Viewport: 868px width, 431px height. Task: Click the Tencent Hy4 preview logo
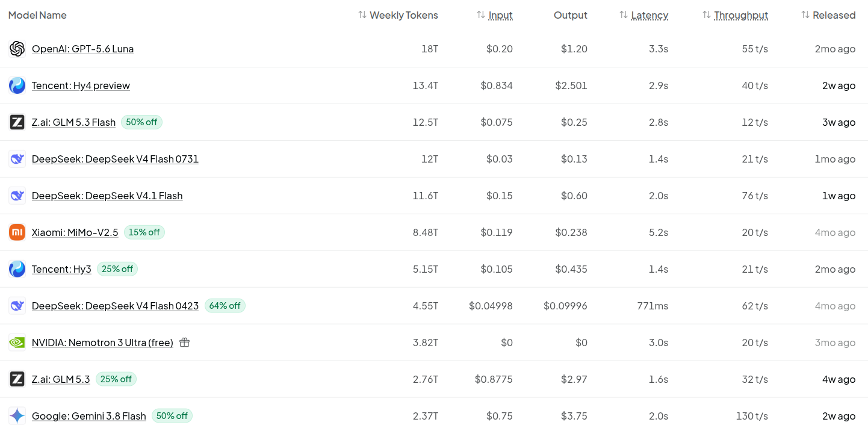pos(17,85)
